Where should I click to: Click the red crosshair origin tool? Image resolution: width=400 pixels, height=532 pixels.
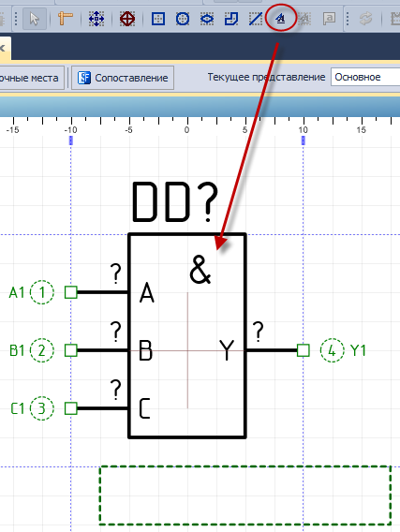(x=127, y=19)
